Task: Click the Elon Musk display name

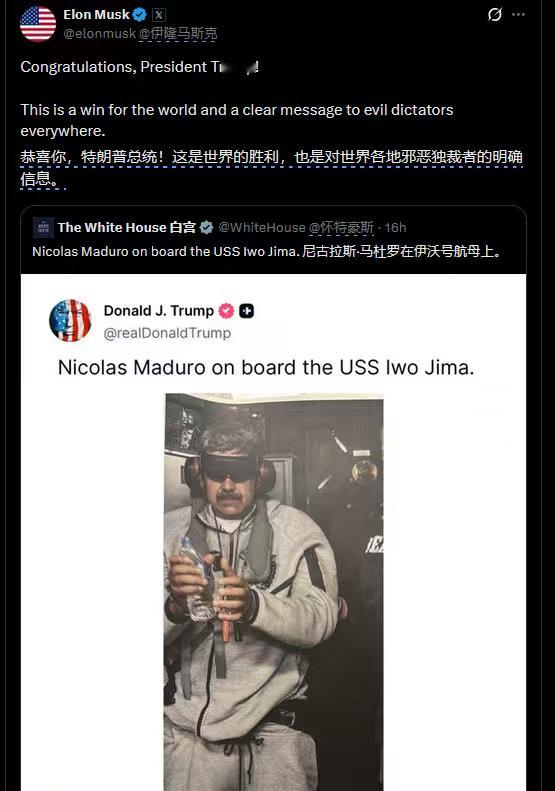Action: click(96, 15)
